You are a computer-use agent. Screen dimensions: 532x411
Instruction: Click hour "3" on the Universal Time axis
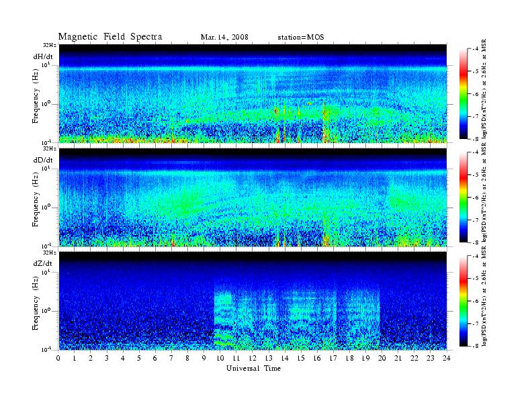[107, 358]
